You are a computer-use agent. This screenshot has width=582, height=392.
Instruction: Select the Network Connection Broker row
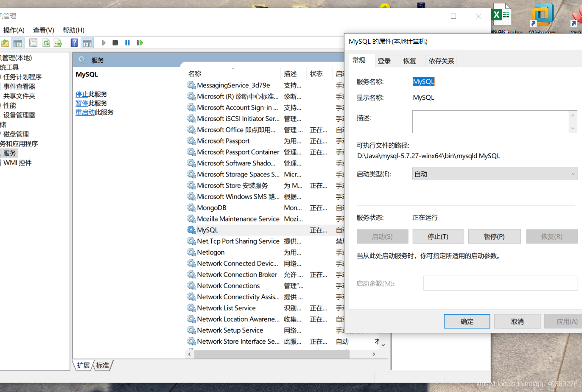(x=266, y=275)
